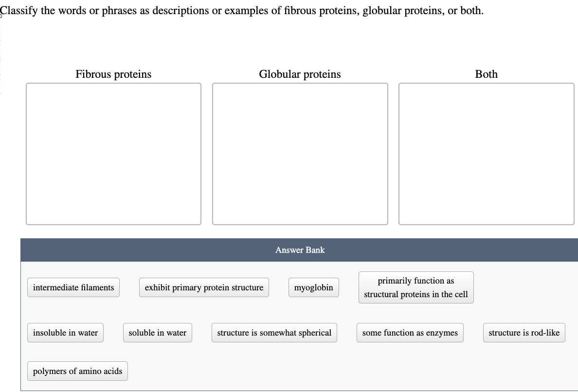Select the "some function as enzymes" tile
This screenshot has width=578, height=392.
410,333
